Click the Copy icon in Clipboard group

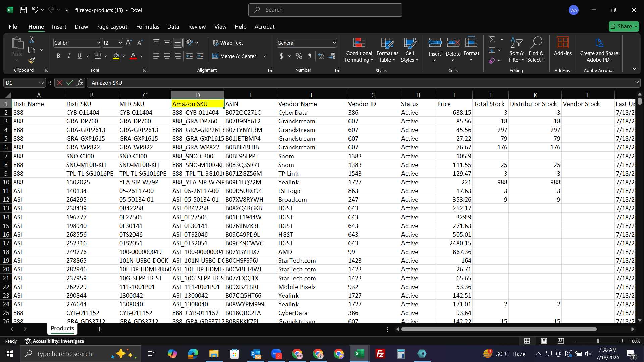click(32, 50)
